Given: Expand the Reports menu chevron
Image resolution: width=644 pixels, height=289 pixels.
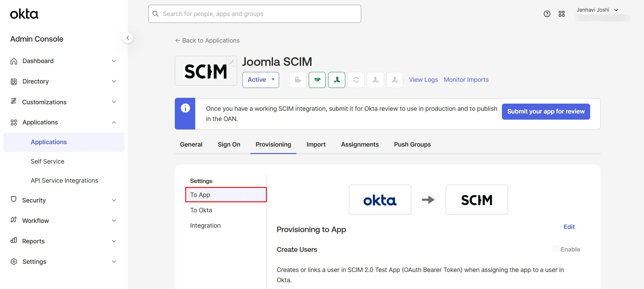Looking at the screenshot, I should coord(114,241).
